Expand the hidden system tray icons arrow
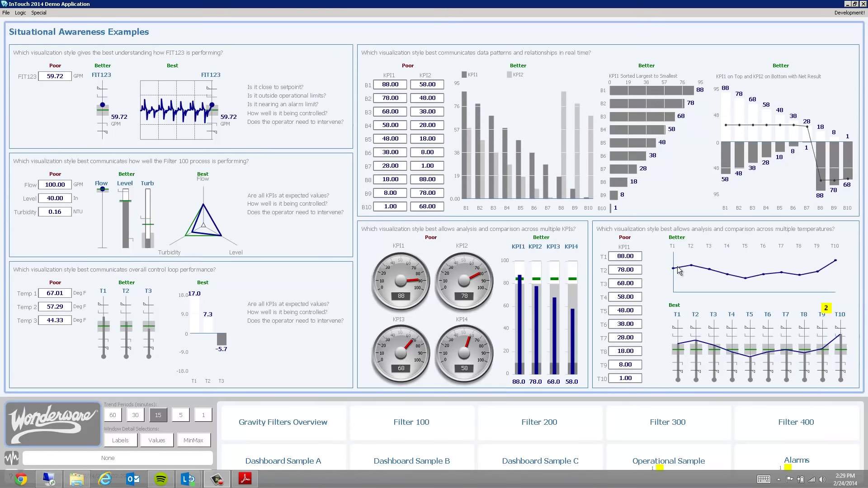The height and width of the screenshot is (488, 868). click(778, 479)
